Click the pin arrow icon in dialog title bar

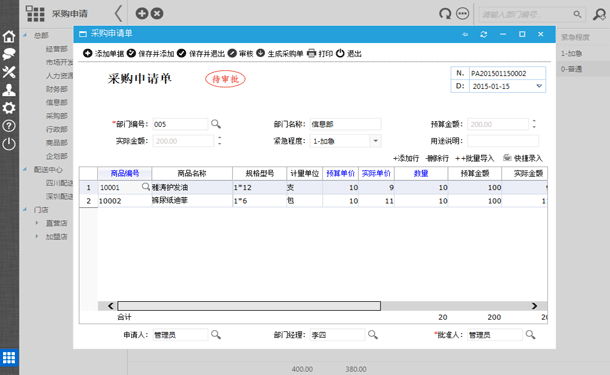click(x=465, y=34)
